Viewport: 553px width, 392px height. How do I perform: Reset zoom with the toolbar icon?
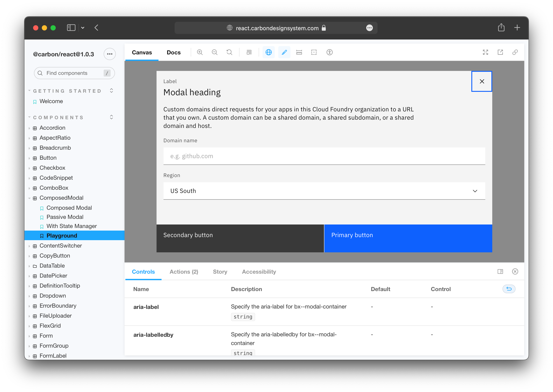pyautogui.click(x=229, y=52)
